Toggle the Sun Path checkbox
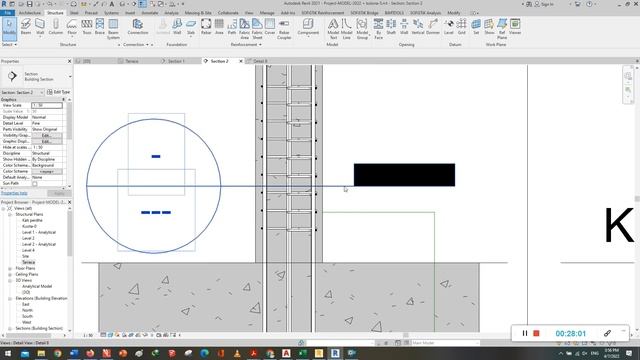The image size is (640, 360). pos(35,184)
